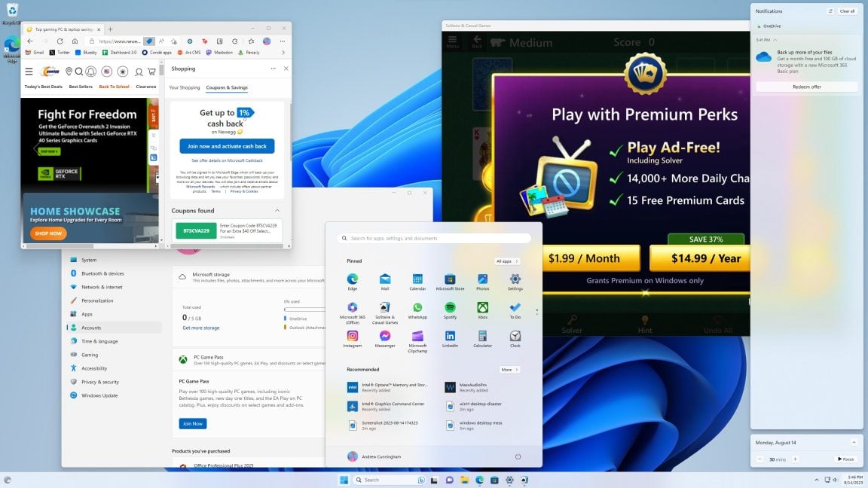Open Spotify from pinned apps

[450, 310]
